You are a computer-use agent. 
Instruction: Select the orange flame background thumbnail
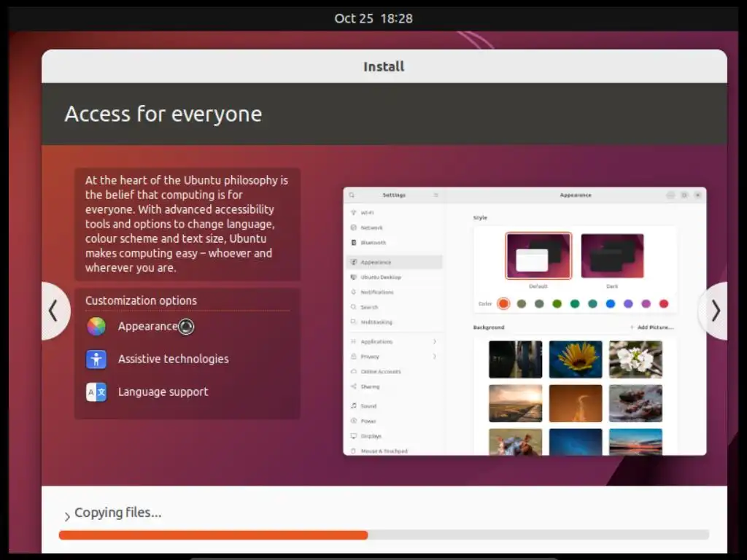tap(576, 403)
